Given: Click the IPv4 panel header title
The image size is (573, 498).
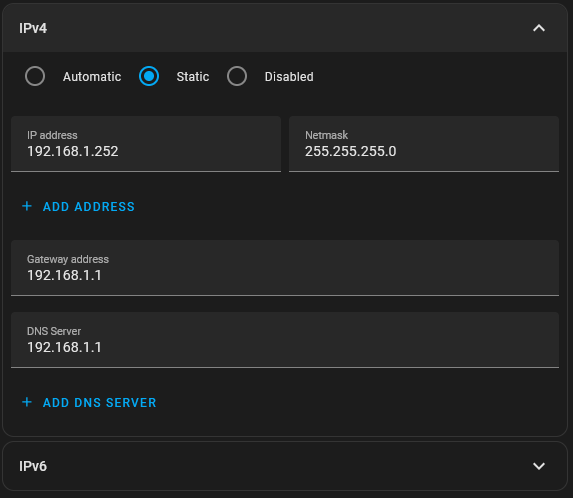Looking at the screenshot, I should (33, 28).
